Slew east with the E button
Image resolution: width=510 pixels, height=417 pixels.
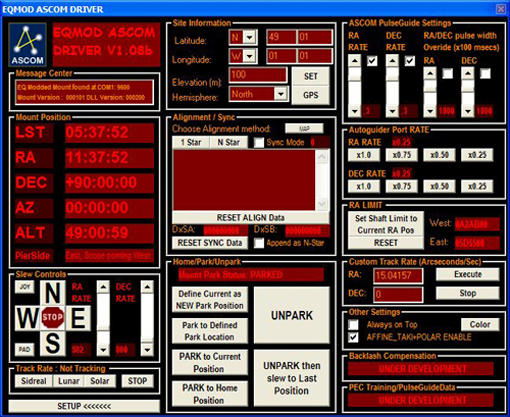(78, 318)
